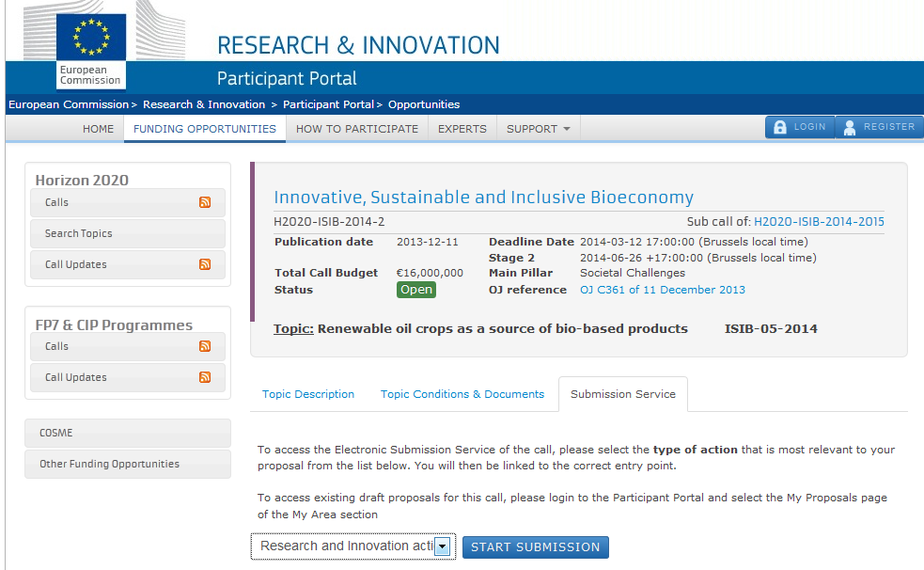Open the Experts menu item
924x570 pixels.
(462, 129)
